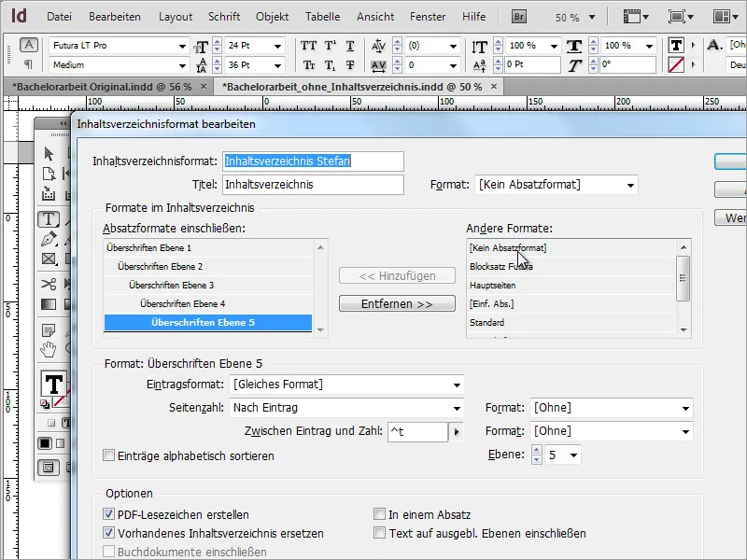The image size is (747, 560).
Task: Select Überschriften Ebene 3 in list
Action: (x=207, y=286)
